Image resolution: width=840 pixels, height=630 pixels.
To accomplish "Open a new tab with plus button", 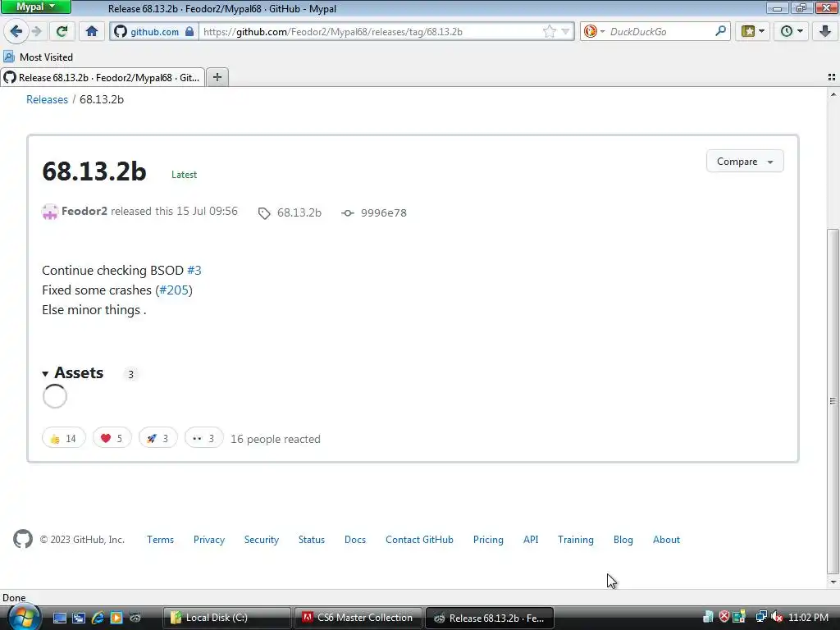I will 217,77.
